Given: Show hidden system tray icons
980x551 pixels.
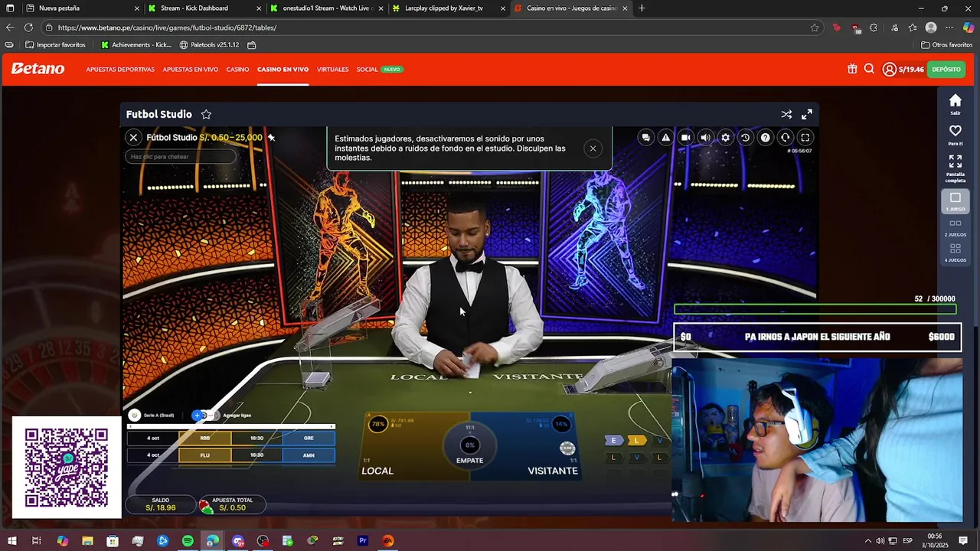Looking at the screenshot, I should tap(867, 541).
